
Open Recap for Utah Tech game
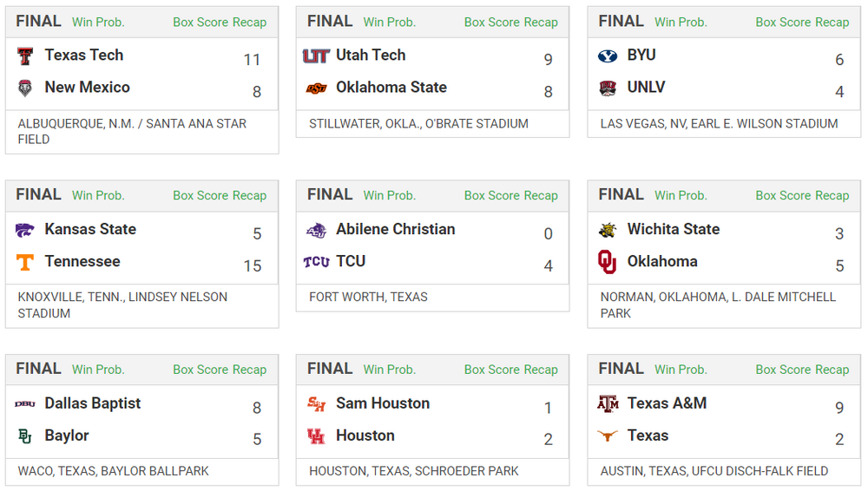point(541,23)
